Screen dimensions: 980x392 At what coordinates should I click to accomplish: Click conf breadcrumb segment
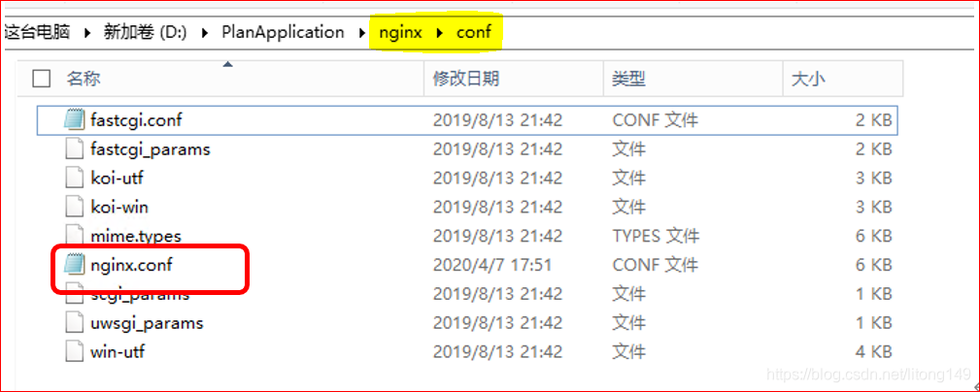[474, 32]
